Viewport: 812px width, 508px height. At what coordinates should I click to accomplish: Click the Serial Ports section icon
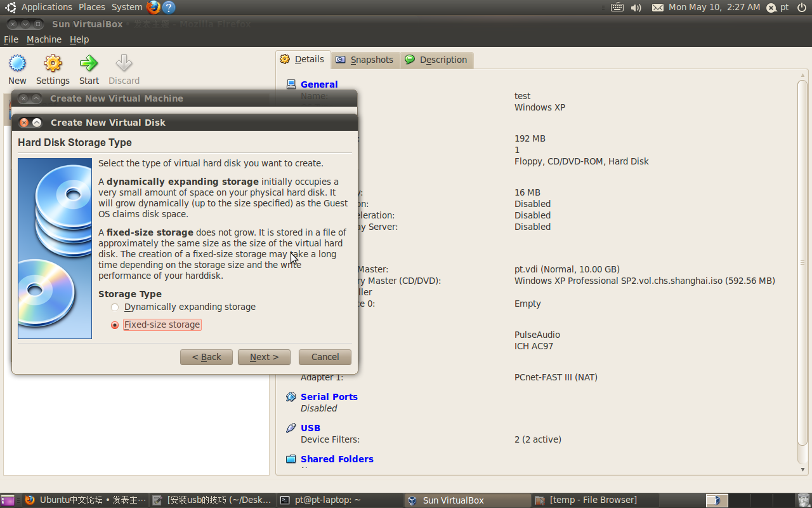tap(291, 397)
